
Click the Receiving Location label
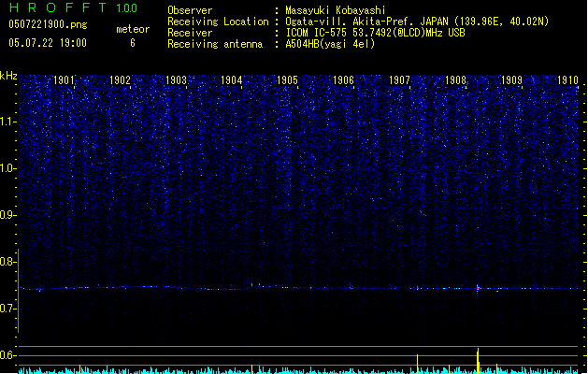[x=218, y=22]
